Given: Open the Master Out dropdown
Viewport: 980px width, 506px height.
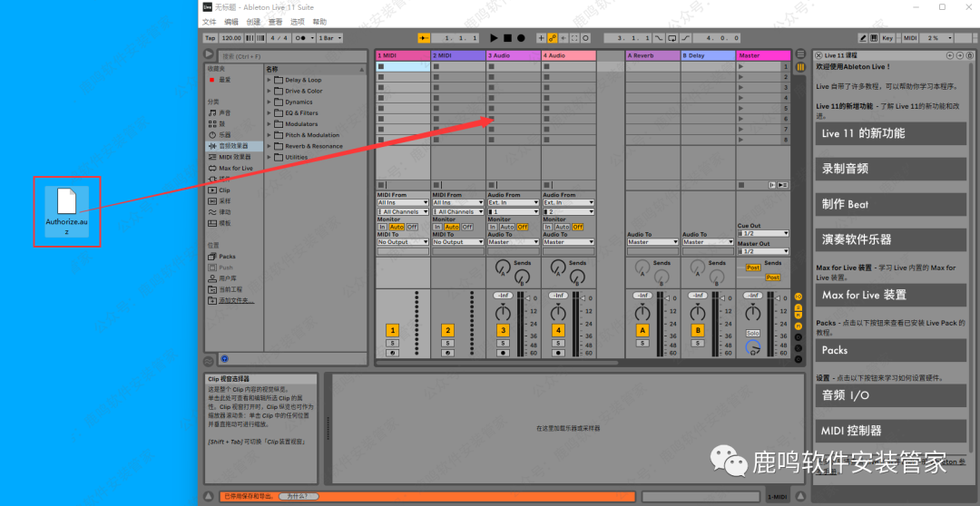Looking at the screenshot, I should [760, 251].
